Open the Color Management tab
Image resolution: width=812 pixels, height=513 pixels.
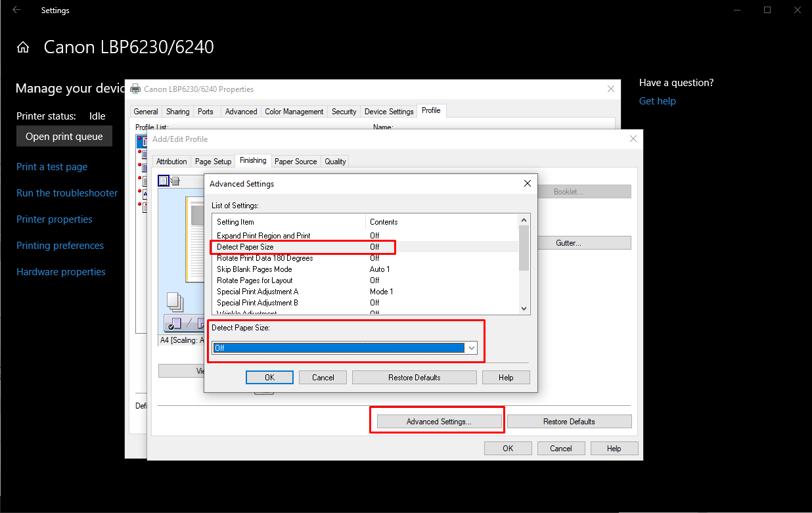tap(294, 112)
